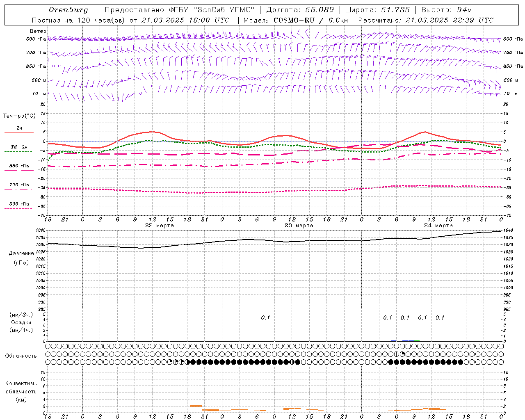Click the 700 гПа temperature legend dash-dot line
Viewport: 525px width, 420px height.
coord(18,189)
